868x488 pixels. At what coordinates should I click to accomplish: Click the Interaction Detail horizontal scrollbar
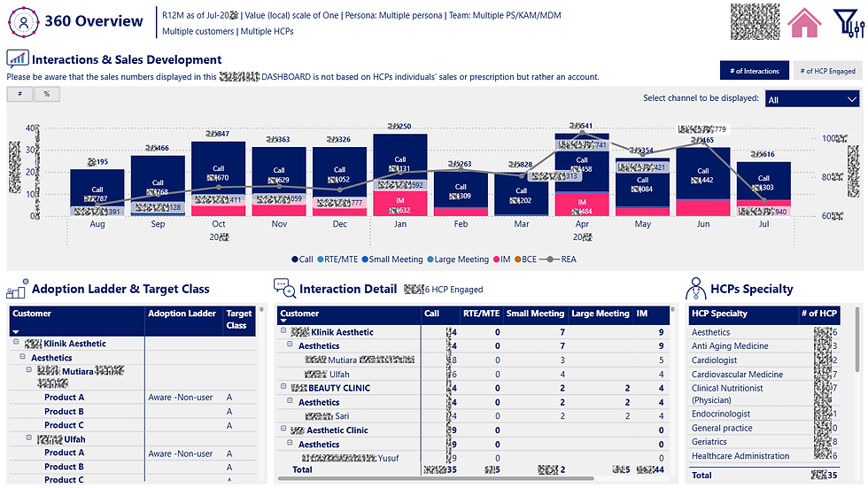click(435, 478)
